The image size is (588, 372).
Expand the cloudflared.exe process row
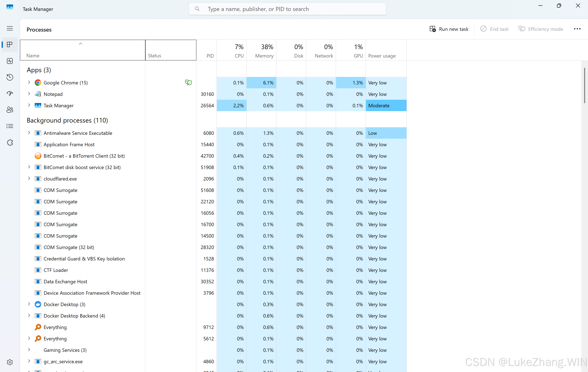point(29,179)
